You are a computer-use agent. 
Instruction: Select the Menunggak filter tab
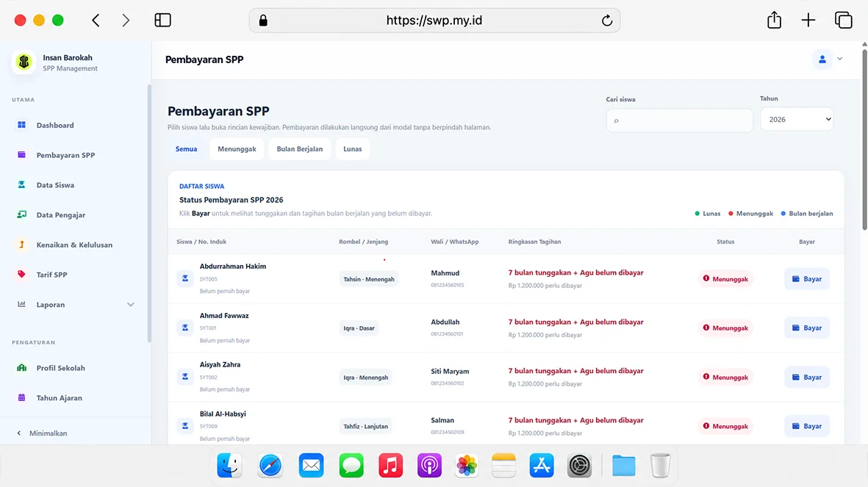[x=237, y=149]
